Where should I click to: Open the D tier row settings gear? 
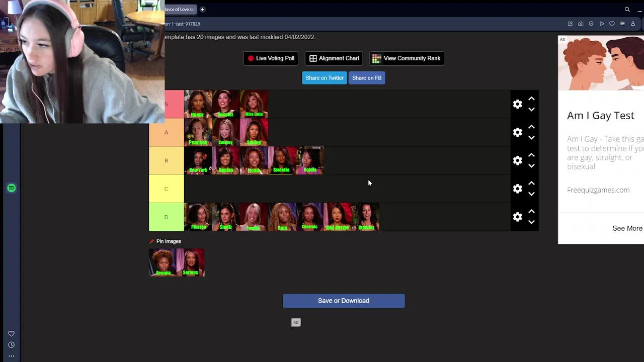(518, 217)
